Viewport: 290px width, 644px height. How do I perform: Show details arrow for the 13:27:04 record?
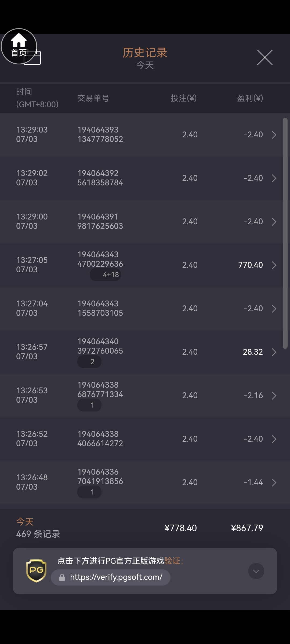(x=274, y=309)
